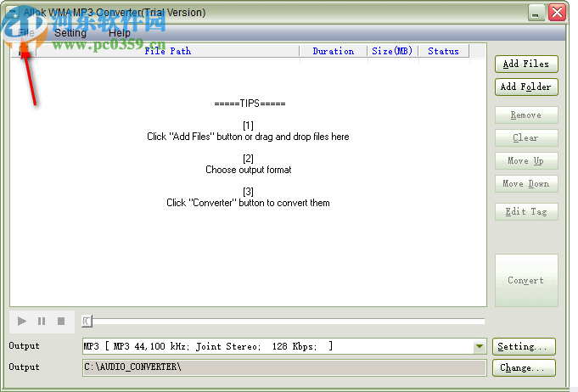The width and height of the screenshot is (578, 392).
Task: Sort by the File Path column header
Action: tap(168, 51)
